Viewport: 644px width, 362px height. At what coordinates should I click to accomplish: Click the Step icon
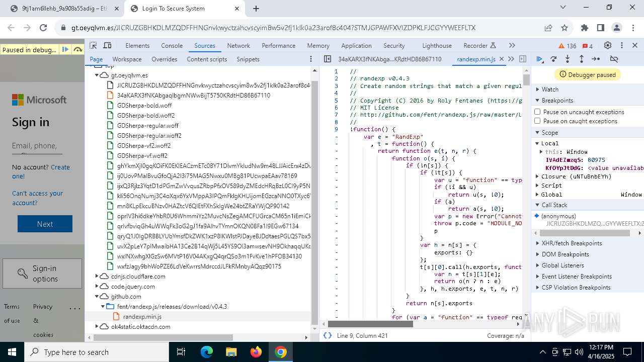point(596,59)
